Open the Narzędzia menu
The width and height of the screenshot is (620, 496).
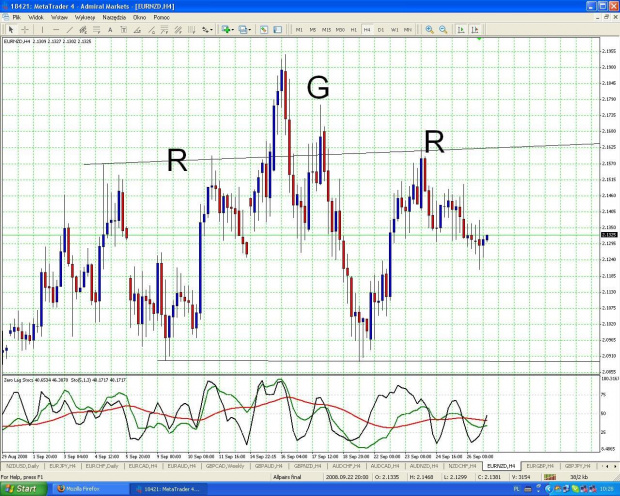[x=114, y=17]
